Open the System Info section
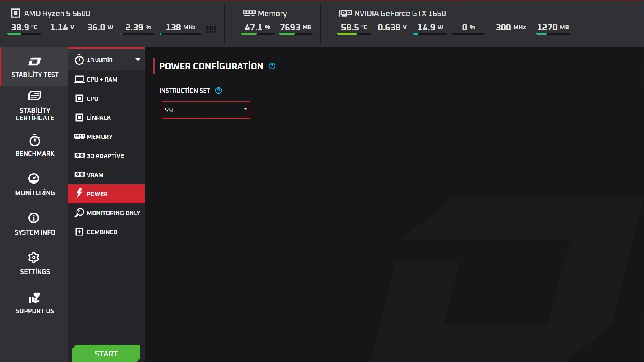Screen dimensions: 644x362 [35, 224]
